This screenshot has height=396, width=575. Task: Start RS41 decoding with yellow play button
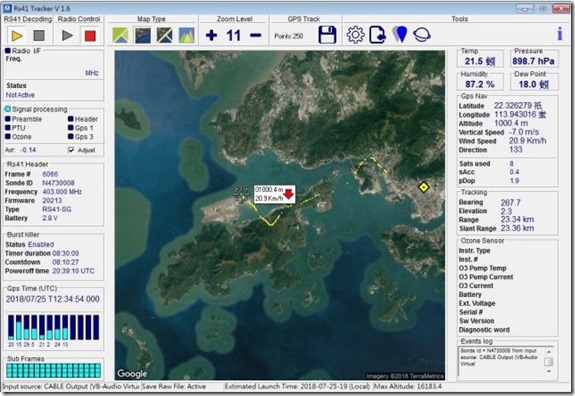click(x=17, y=36)
